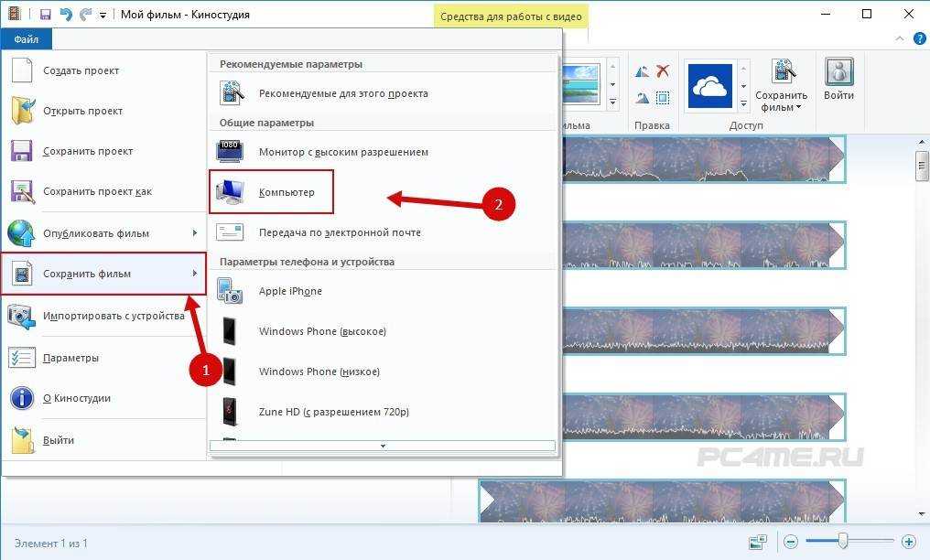Screen dimensions: 930x560
Task: Click the zoom in plus button
Action: tap(908, 541)
